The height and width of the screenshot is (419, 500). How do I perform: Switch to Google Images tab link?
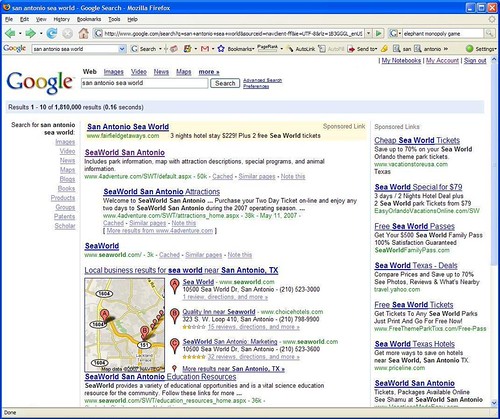coord(113,72)
